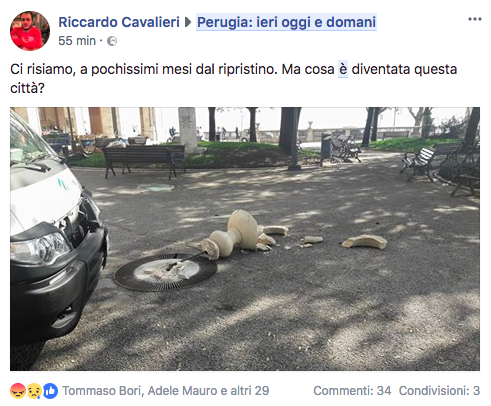This screenshot has width=491, height=406.
Task: Open the three-dot post options menu
Action: click(475, 19)
